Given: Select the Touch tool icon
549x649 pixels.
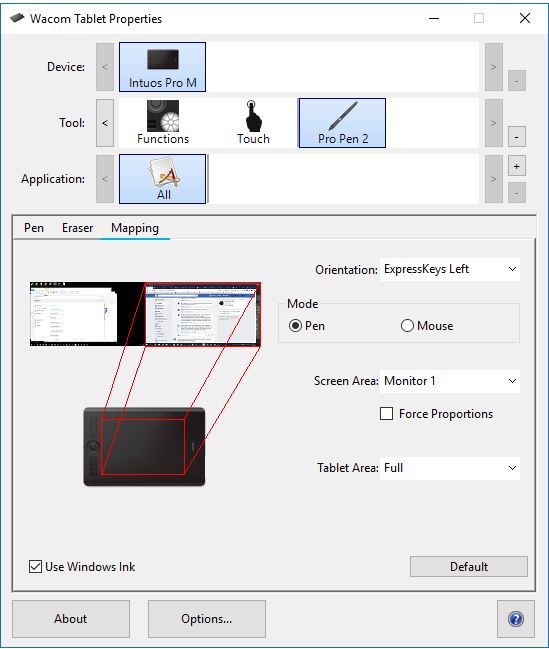Looking at the screenshot, I should (253, 123).
